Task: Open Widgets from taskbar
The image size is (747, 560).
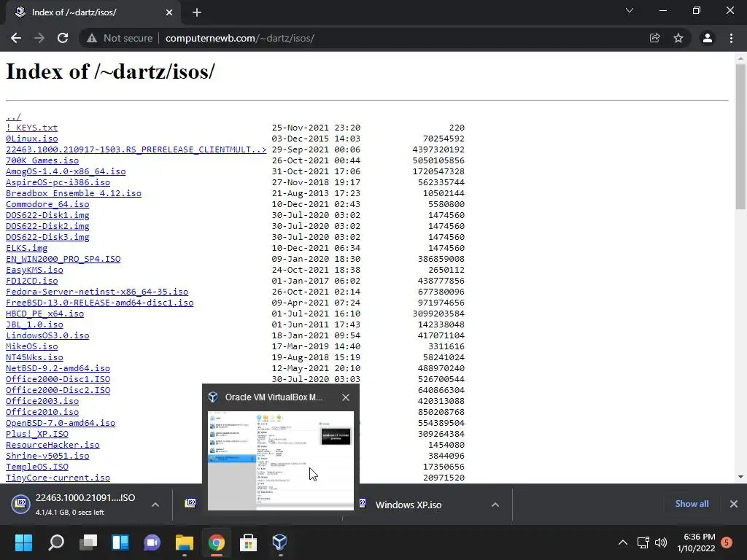Action: point(120,542)
